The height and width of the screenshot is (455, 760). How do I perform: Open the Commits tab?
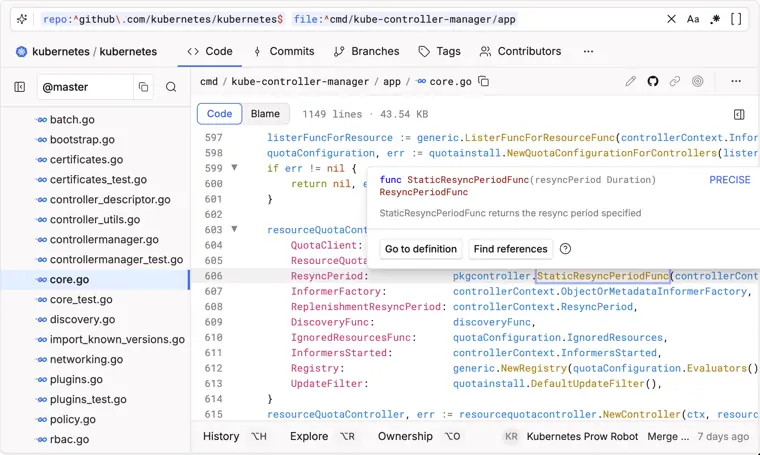(x=284, y=51)
